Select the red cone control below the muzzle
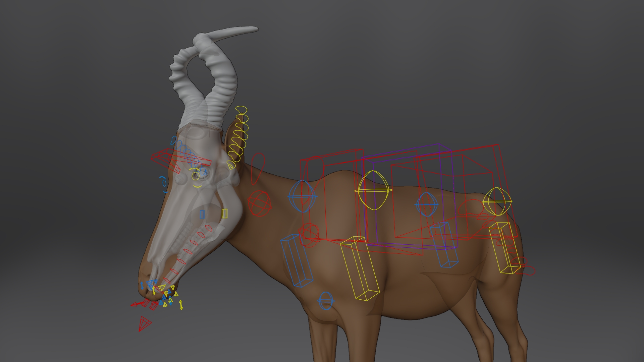644x362 pixels. 145,323
